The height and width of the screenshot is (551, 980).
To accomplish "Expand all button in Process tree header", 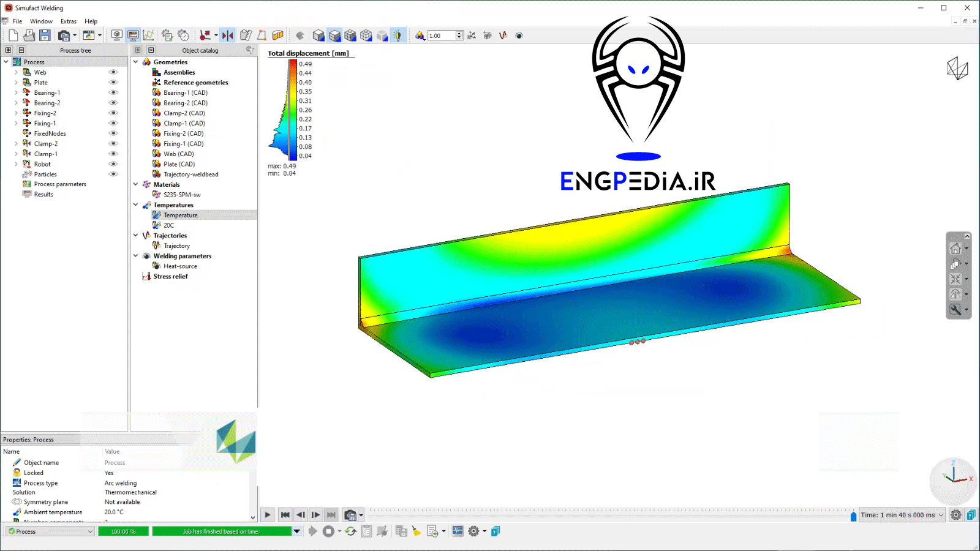I will [8, 50].
